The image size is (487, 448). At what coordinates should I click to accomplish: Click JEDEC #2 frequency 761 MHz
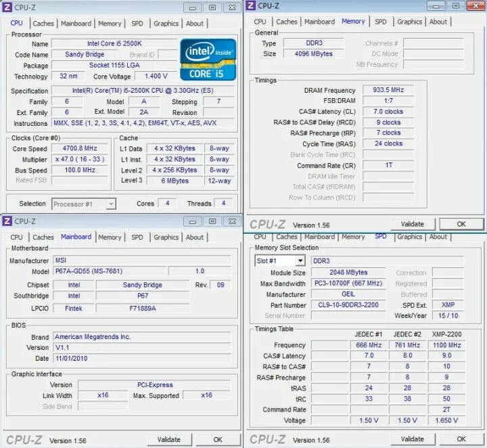[407, 345]
